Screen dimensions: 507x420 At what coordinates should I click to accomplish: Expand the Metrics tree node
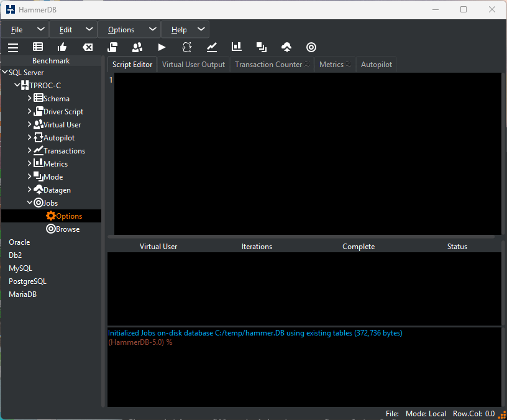click(x=29, y=163)
